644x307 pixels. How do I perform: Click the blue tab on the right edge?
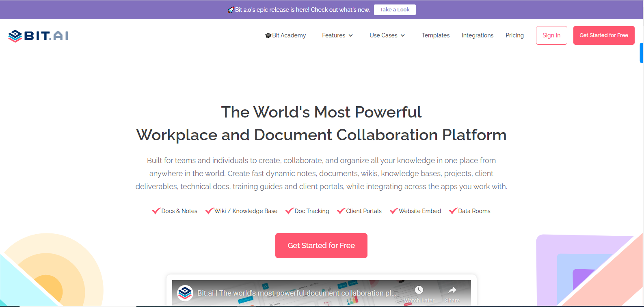pos(642,53)
